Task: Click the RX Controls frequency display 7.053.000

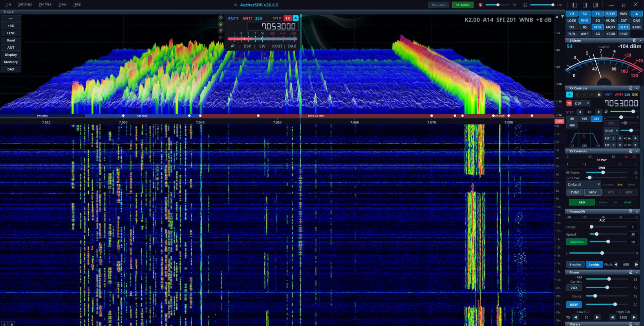Action: click(621, 103)
